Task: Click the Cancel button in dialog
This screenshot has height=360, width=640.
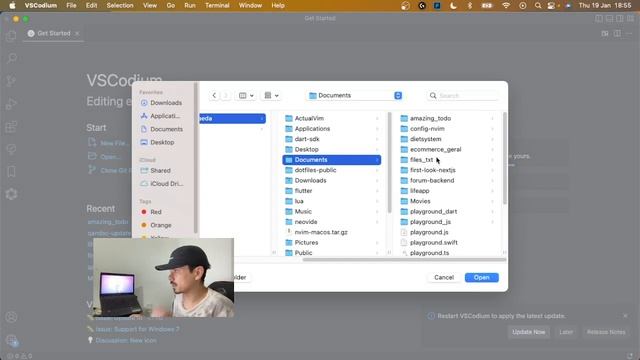Action: pos(444,278)
